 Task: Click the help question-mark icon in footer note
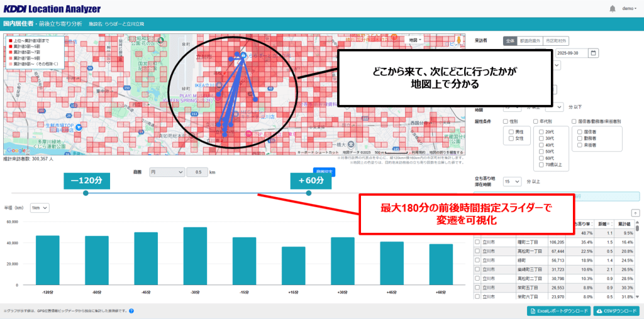(131, 311)
